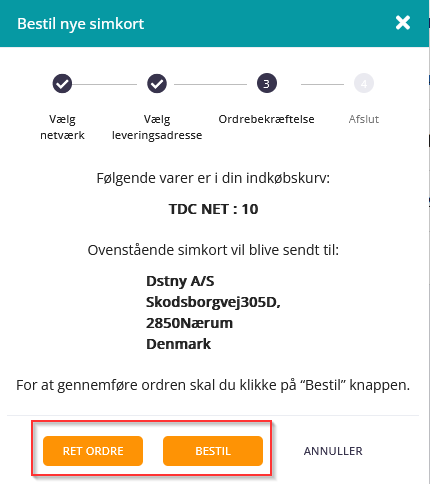Screen dimensions: 430x484
Task: Click the greyed step 4 circle
Action: click(364, 83)
